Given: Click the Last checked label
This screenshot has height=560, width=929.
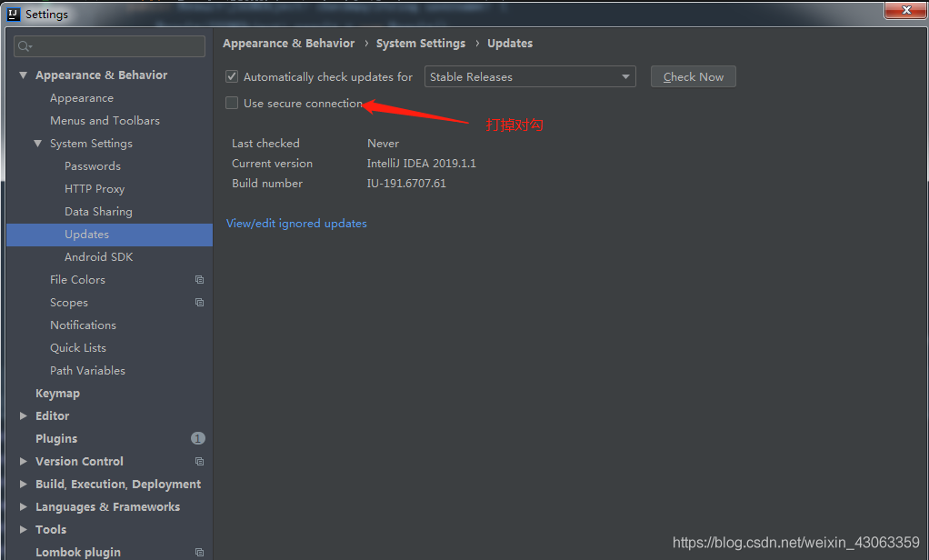Looking at the screenshot, I should click(x=265, y=144).
